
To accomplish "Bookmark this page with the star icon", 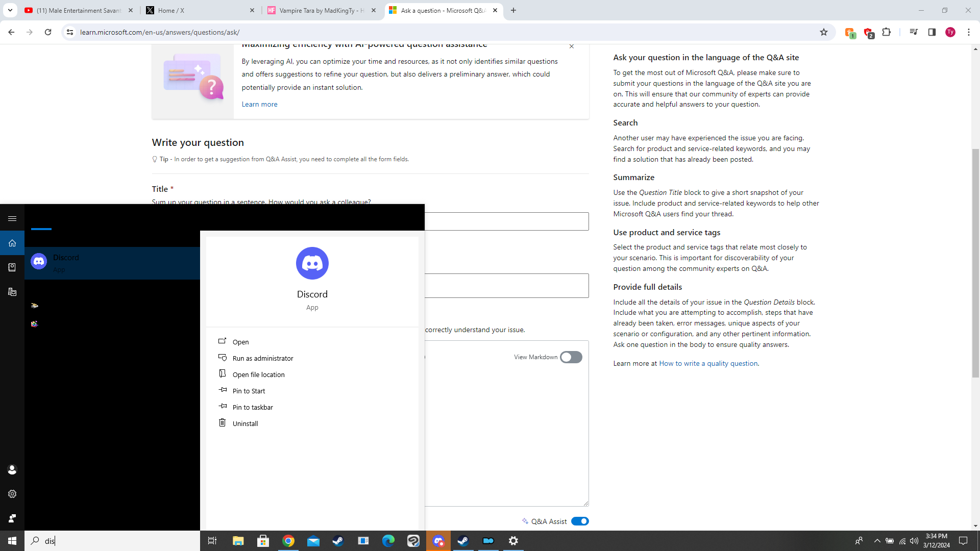I will click(x=823, y=32).
